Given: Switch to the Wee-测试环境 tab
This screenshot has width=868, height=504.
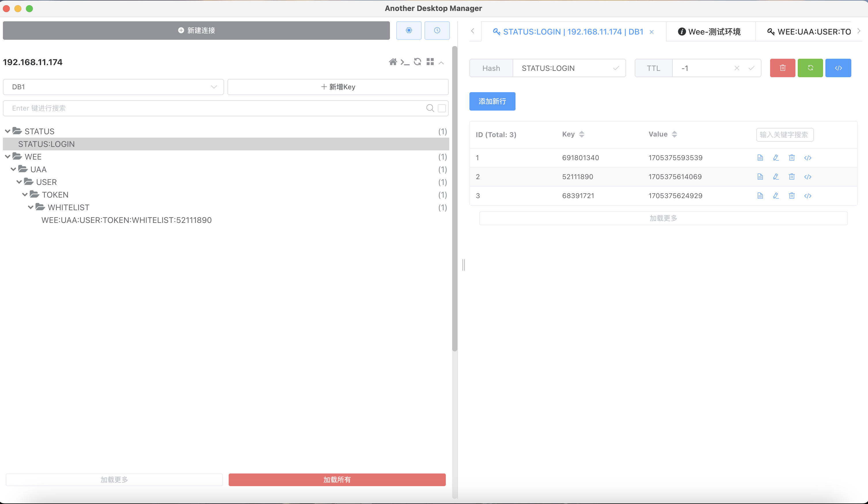Looking at the screenshot, I should 710,32.
